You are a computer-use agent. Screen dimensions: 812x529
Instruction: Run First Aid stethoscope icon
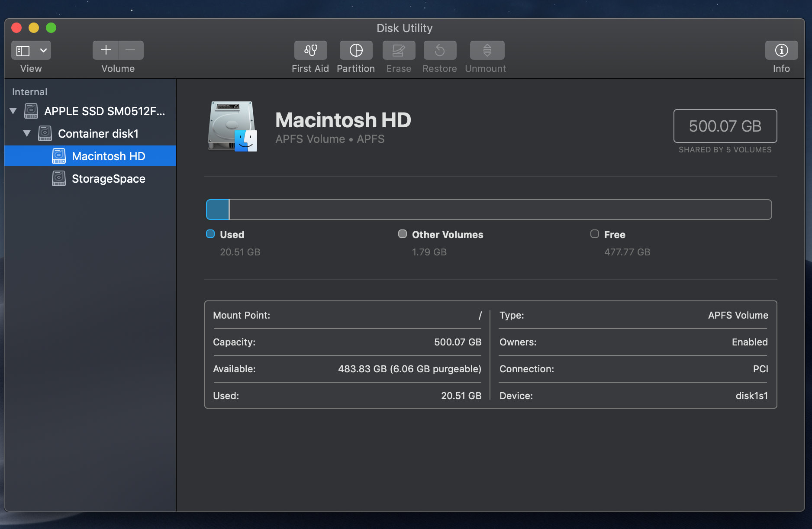coord(311,50)
